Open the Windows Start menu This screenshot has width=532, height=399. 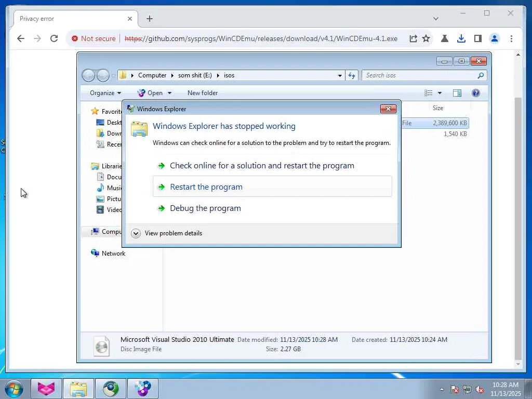(x=14, y=389)
